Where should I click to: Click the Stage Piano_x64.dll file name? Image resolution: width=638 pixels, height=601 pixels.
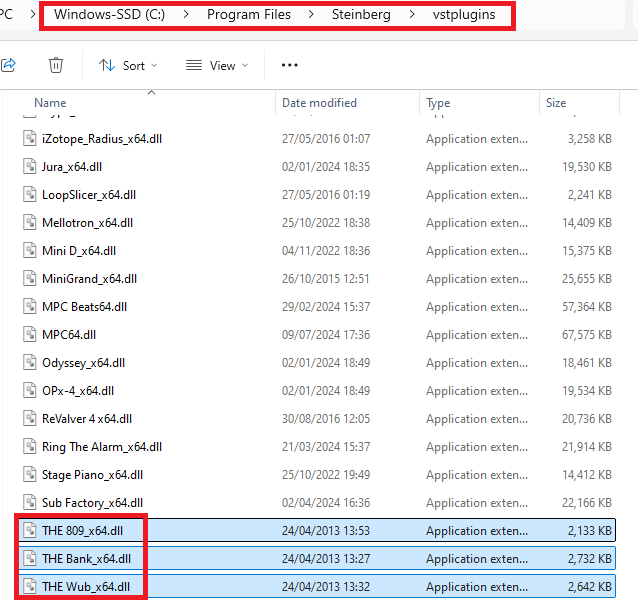tap(92, 475)
